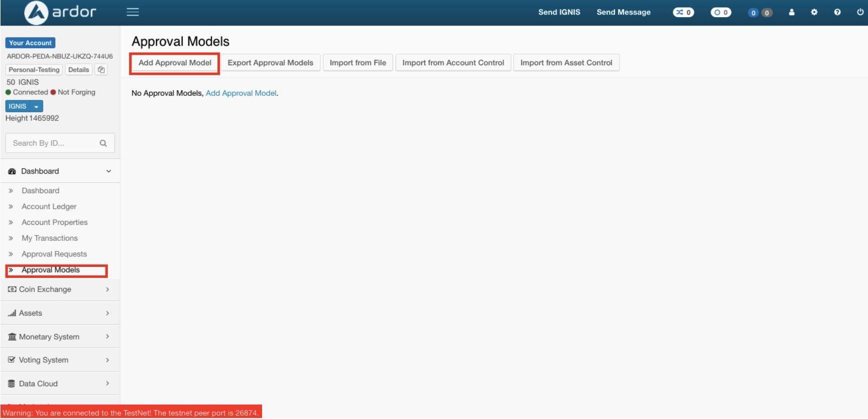Open the help question mark icon
The height and width of the screenshot is (419, 868).
tap(837, 13)
